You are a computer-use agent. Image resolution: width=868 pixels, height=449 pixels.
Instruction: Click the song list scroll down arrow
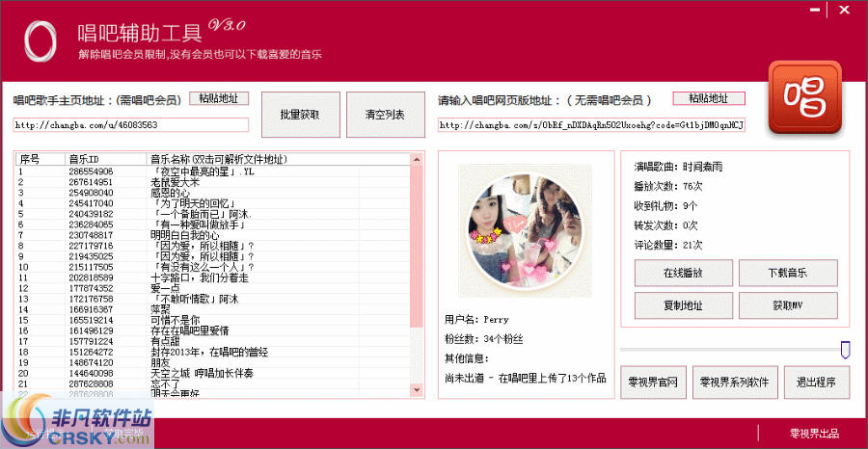click(417, 390)
